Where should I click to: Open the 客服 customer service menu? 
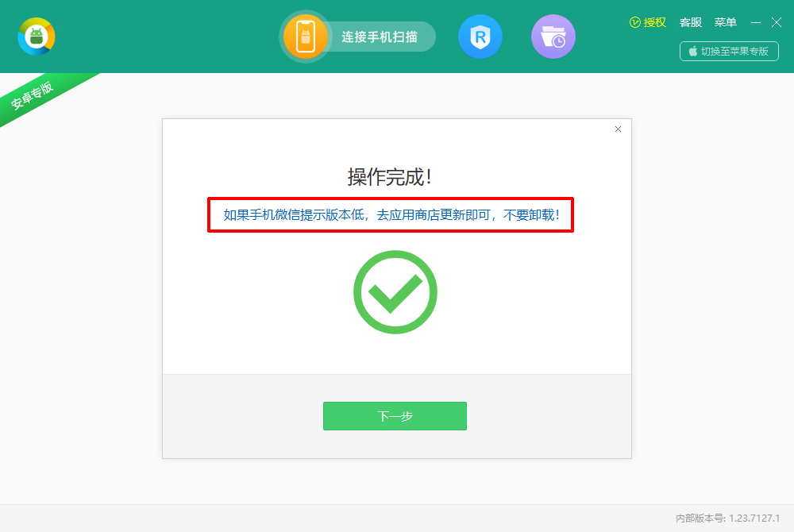tap(691, 22)
